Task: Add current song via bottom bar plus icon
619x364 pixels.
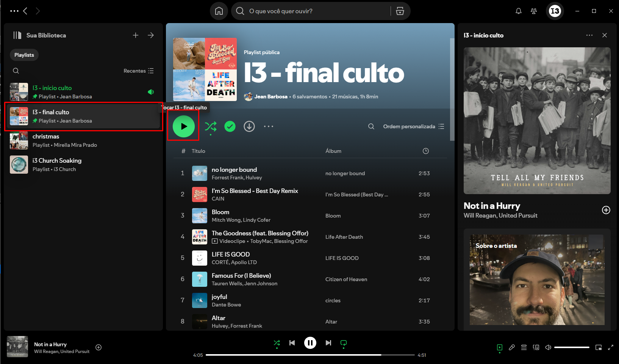Action: coord(98,347)
